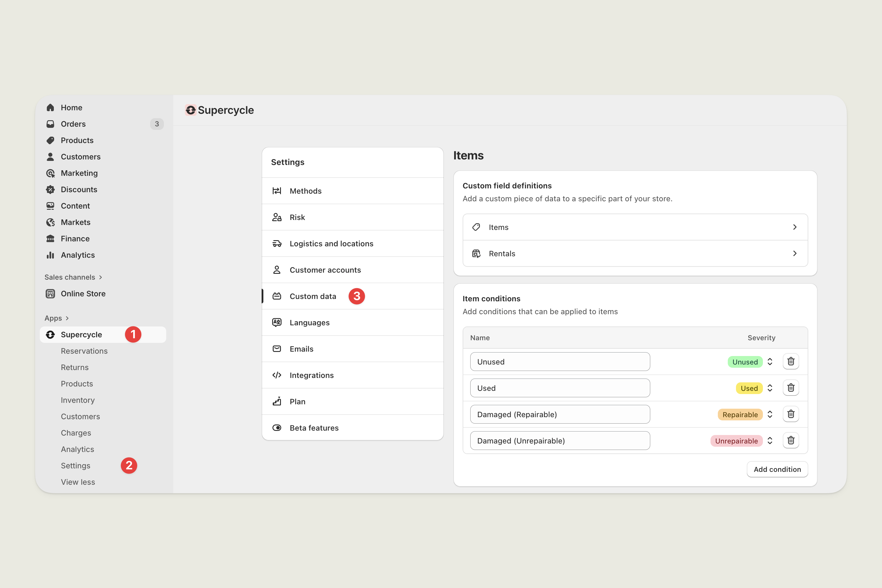Screen dimensions: 882x588
Task: Click View less in sidebar
Action: click(x=78, y=482)
